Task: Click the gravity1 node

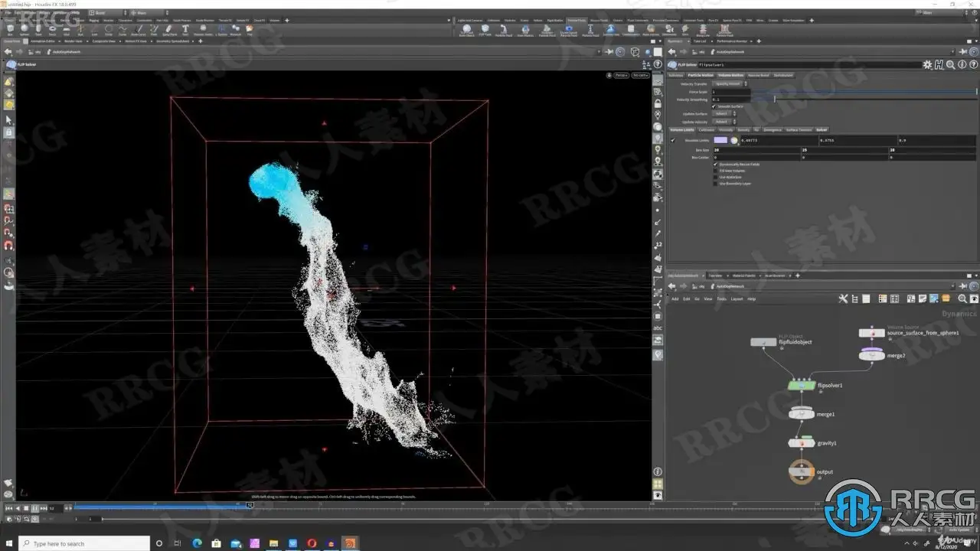Action: (802, 443)
